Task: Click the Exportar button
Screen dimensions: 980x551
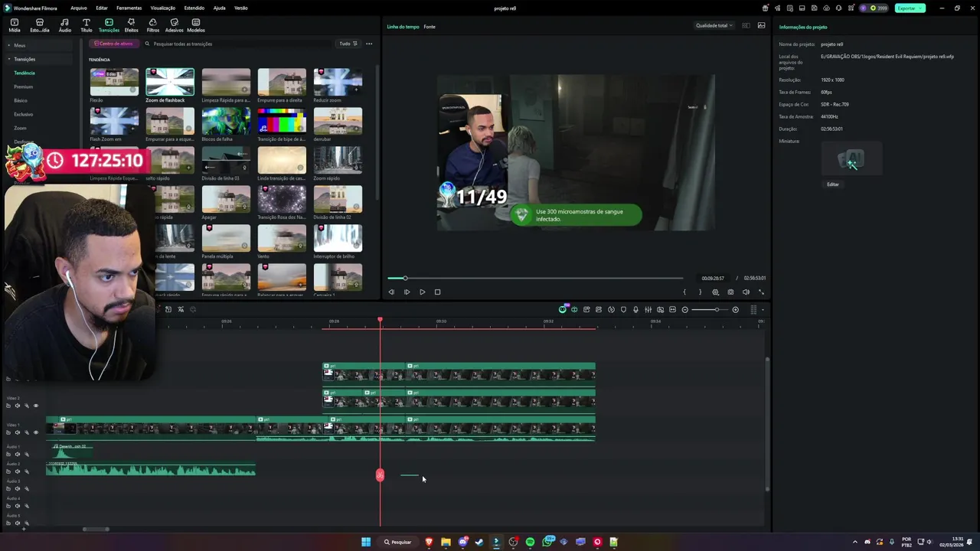Action: pos(910,8)
